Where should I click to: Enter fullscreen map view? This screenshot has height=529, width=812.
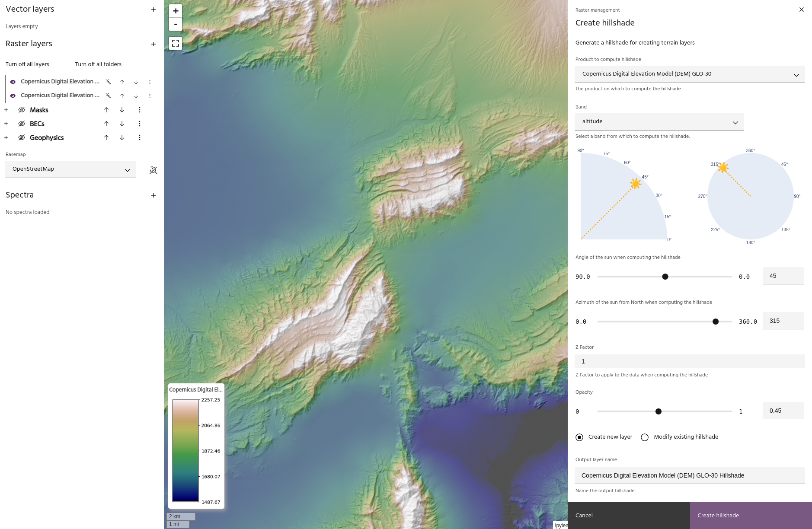tap(176, 43)
